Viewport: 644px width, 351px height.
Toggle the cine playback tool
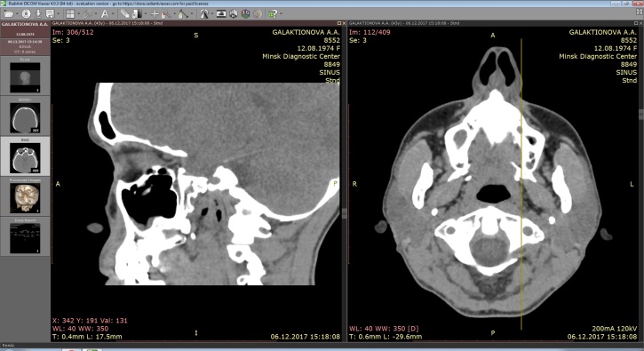pyautogui.click(x=221, y=13)
